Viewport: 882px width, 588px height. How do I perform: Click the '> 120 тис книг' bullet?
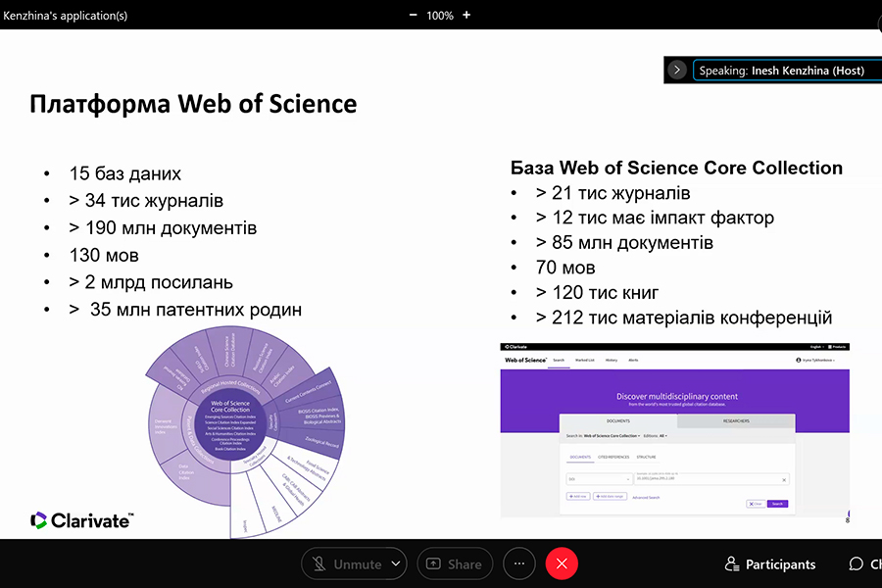[x=597, y=293]
